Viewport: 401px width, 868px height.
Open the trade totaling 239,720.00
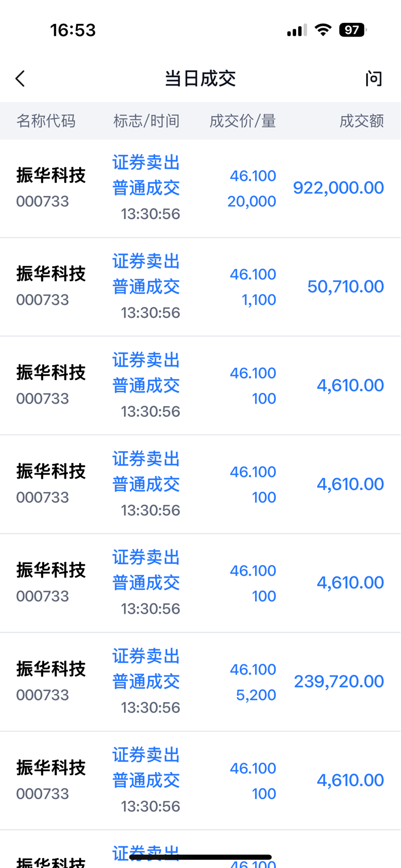click(200, 682)
